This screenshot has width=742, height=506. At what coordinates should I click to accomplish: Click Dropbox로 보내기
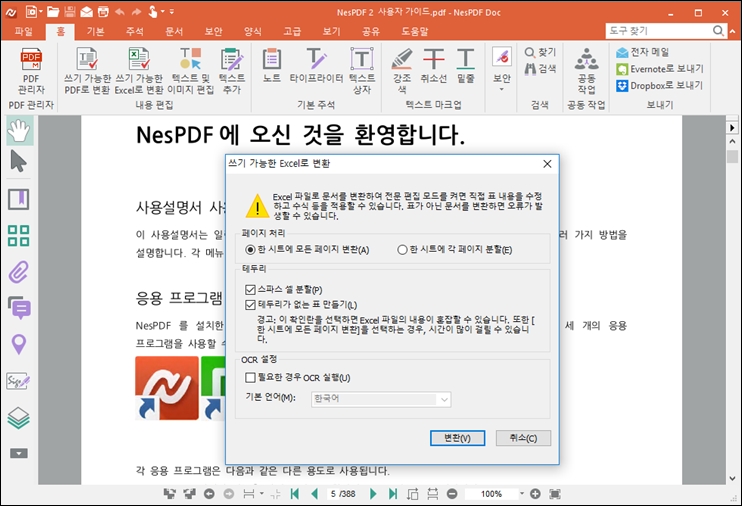tap(659, 86)
